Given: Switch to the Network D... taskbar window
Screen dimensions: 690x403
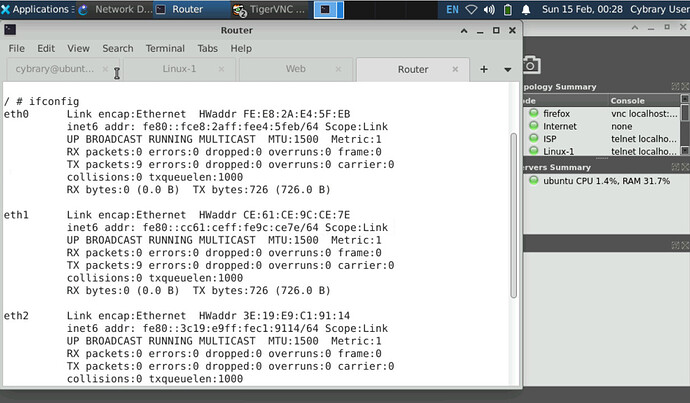Looking at the screenshot, I should point(115,9).
